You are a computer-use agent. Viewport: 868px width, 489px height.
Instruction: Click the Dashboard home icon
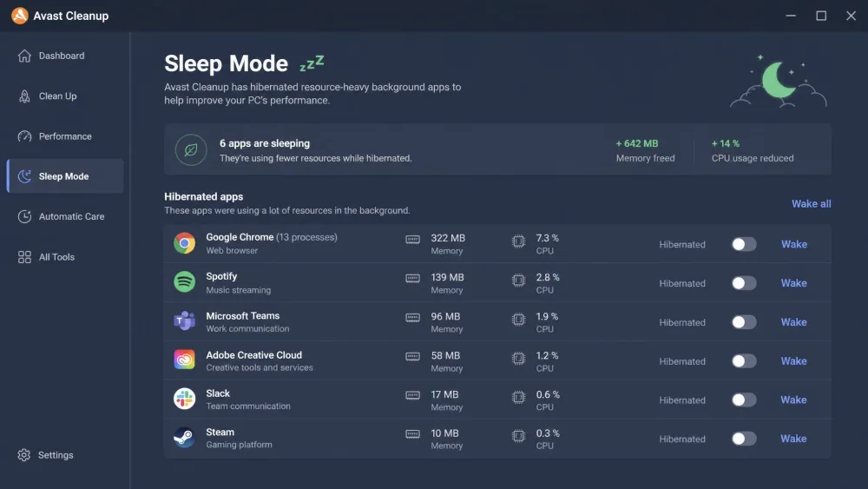24,56
